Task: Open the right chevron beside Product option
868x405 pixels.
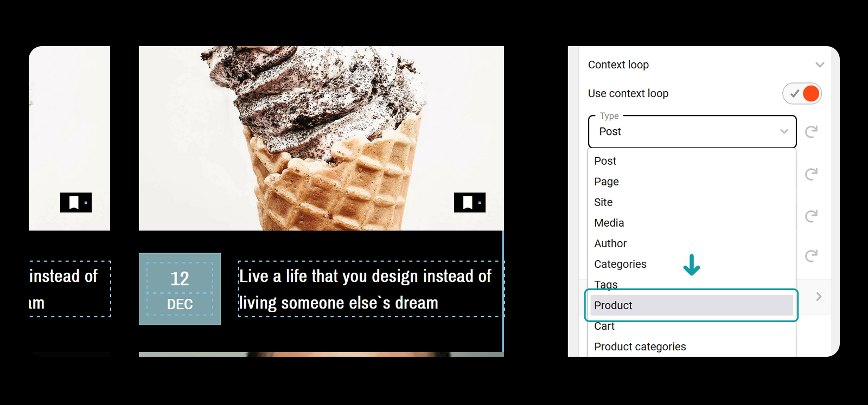Action: click(819, 297)
